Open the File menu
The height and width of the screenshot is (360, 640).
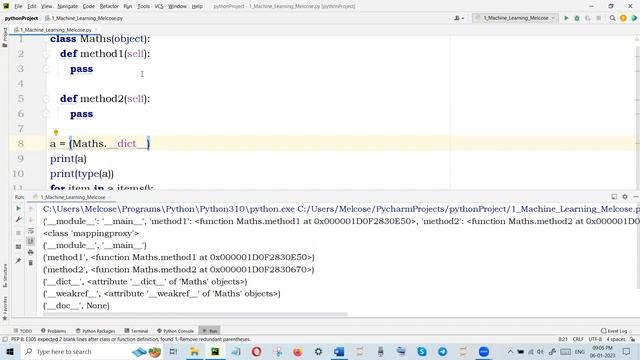click(18, 6)
